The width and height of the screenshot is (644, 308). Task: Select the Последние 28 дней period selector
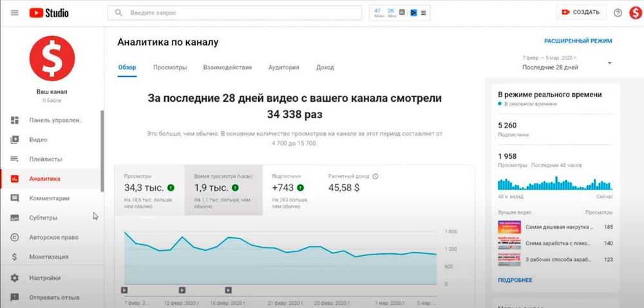pyautogui.click(x=567, y=63)
